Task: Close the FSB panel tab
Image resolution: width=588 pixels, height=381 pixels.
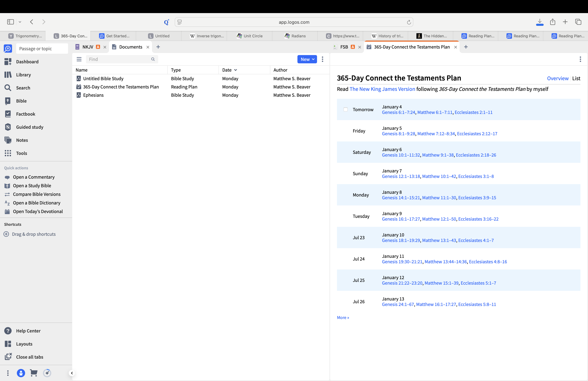Action: (x=360, y=47)
